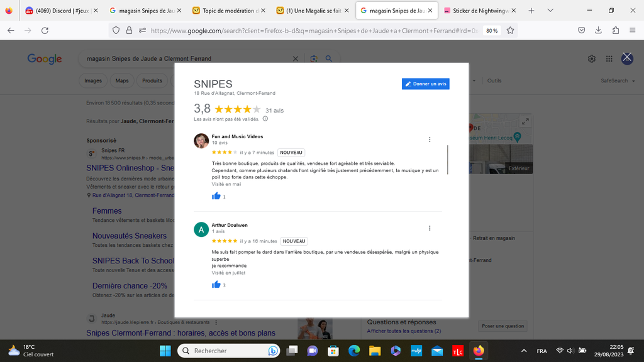This screenshot has height=362, width=644.
Task: Open a new browser tab
Action: [531, 11]
